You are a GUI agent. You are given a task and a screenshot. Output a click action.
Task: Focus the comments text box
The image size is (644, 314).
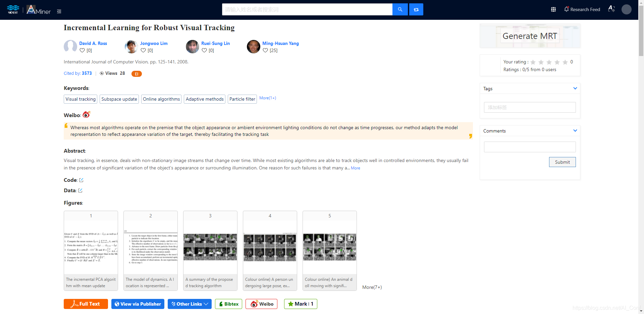coord(530,147)
